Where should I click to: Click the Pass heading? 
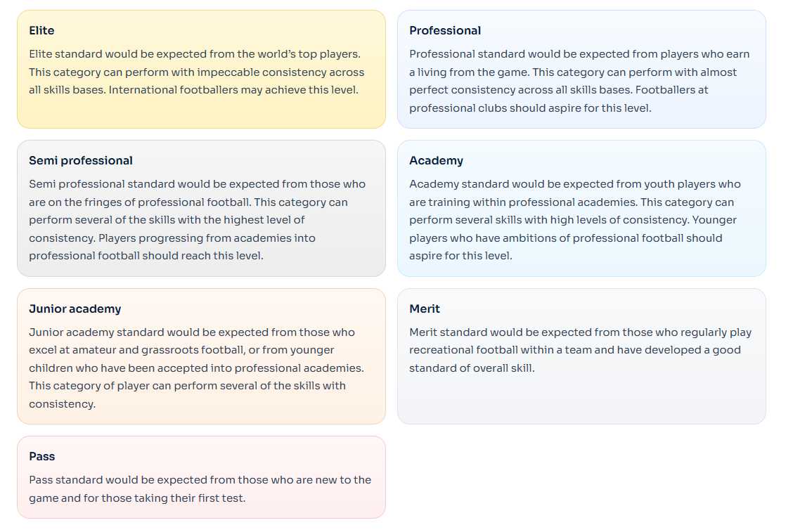pyautogui.click(x=42, y=456)
